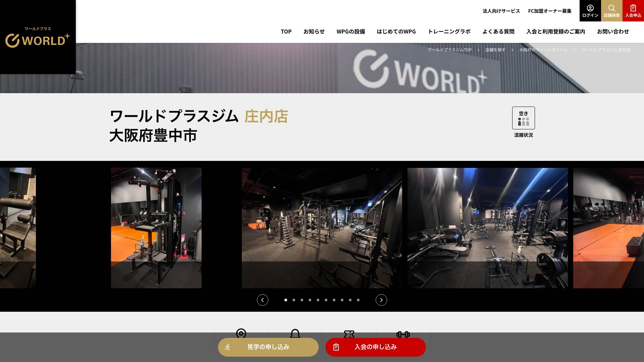This screenshot has width=644, height=362.
Task: Follow the 法人向けサービス link
Action: coord(501,11)
